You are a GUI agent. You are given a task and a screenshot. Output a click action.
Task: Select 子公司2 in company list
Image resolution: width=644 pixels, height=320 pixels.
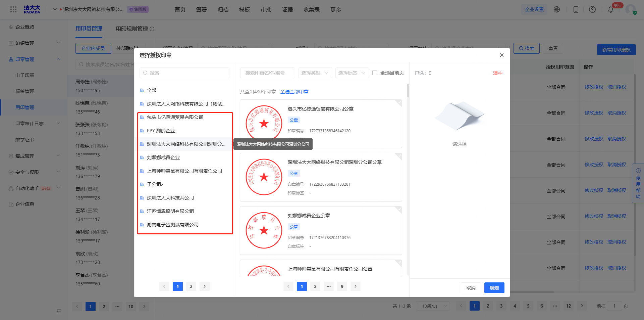pos(155,184)
